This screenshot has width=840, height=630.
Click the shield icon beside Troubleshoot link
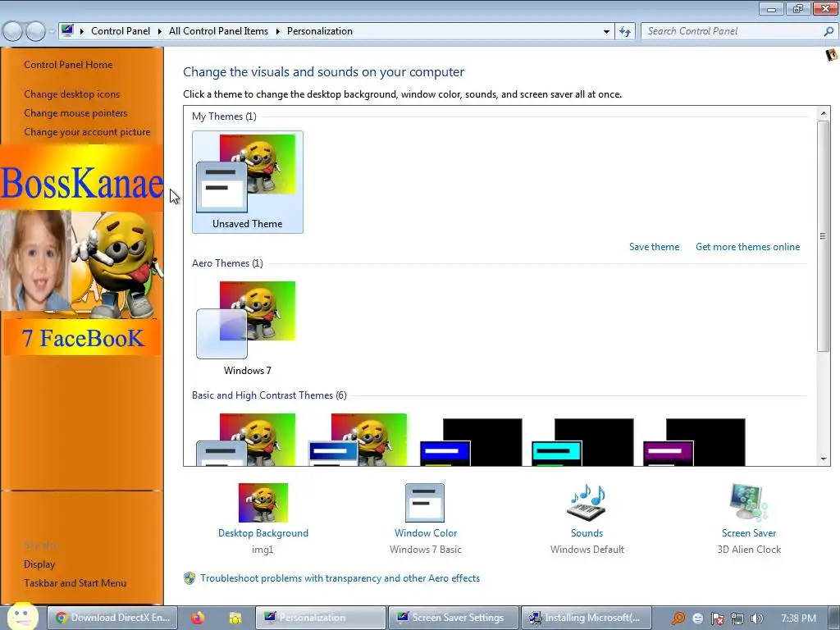[189, 578]
